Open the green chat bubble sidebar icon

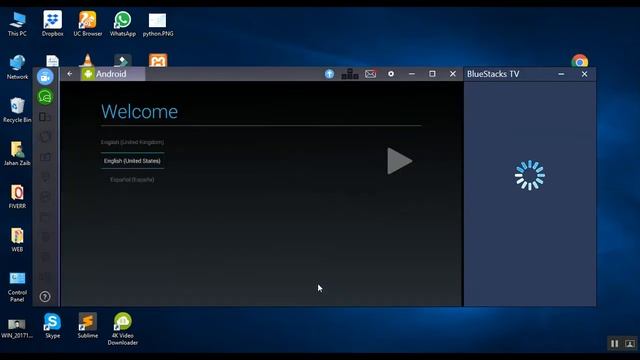point(45,97)
